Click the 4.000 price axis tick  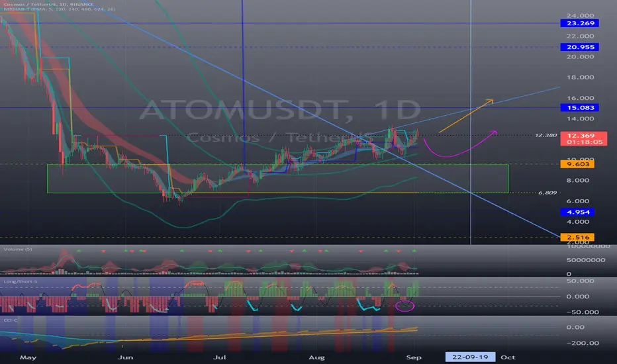click(x=578, y=222)
